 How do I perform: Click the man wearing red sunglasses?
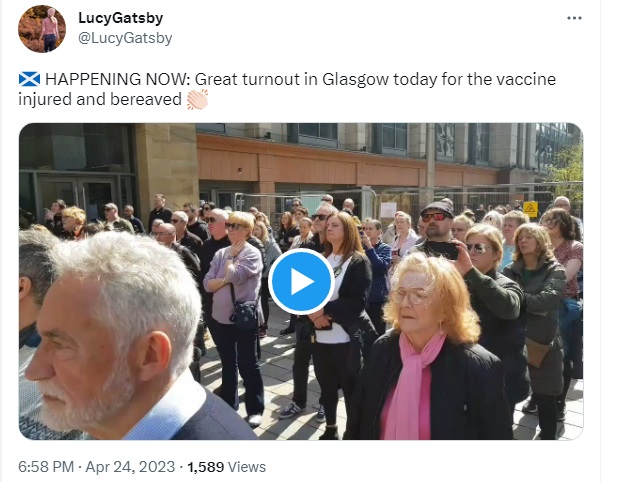coord(435,227)
